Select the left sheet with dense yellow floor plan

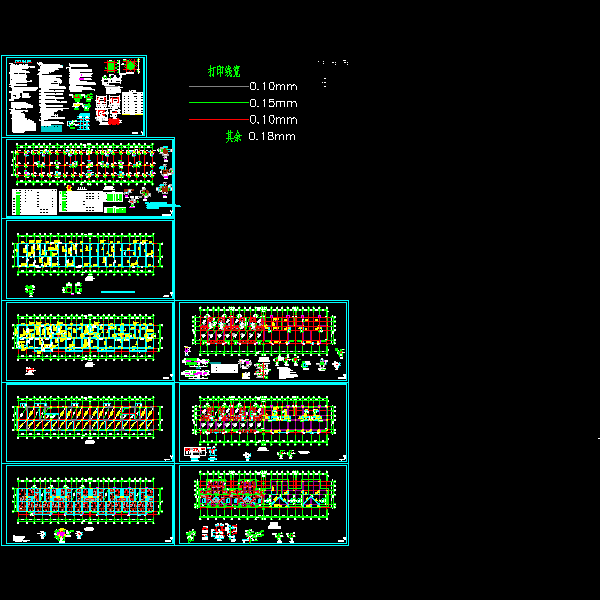90,341
